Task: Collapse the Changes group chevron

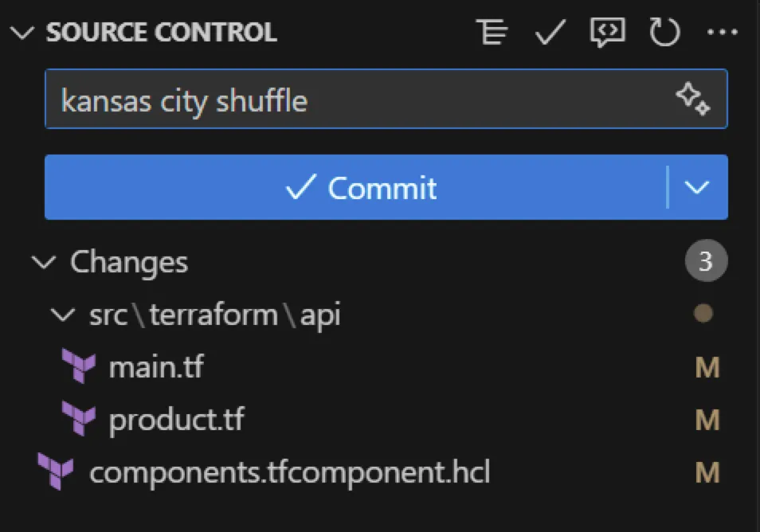Action: pyautogui.click(x=43, y=262)
